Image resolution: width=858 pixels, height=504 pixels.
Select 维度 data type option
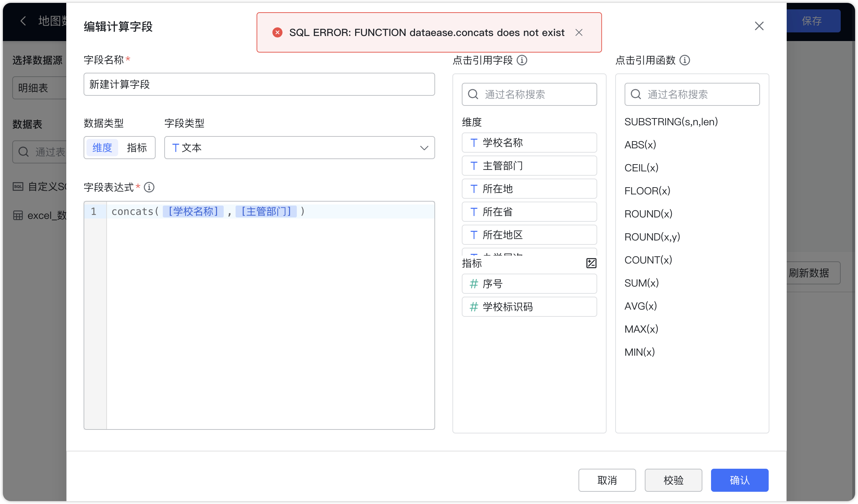coord(102,148)
